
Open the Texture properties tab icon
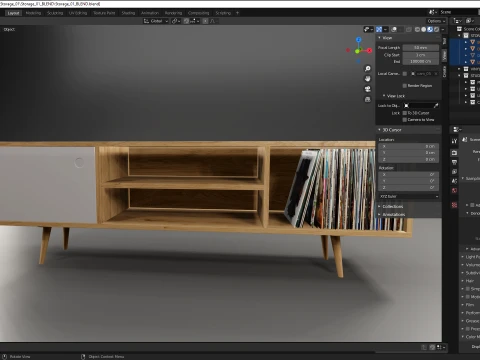pyautogui.click(x=454, y=205)
